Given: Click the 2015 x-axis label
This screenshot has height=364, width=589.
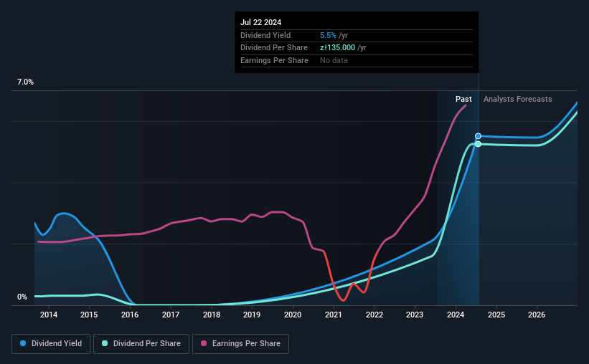Looking at the screenshot, I should pyautogui.click(x=89, y=315).
